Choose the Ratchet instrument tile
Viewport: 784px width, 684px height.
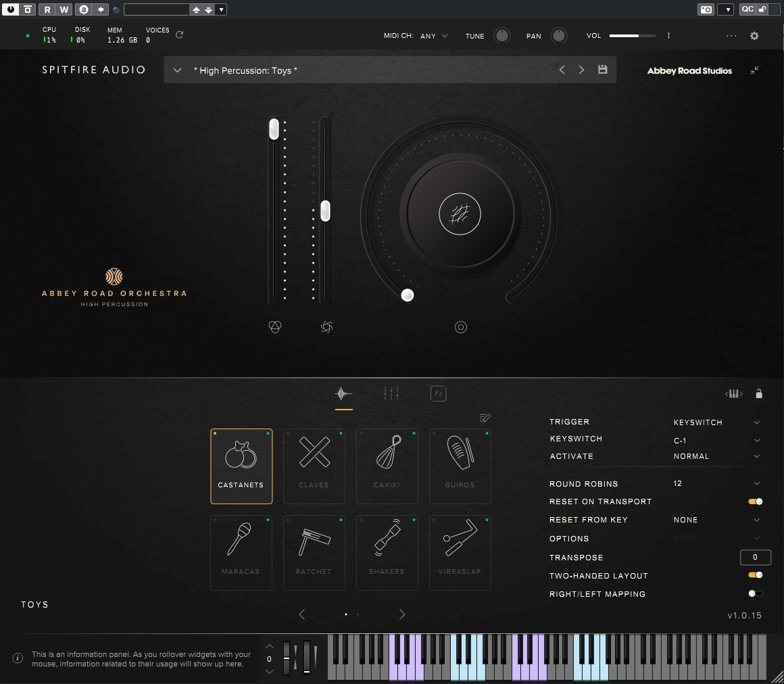pyautogui.click(x=314, y=552)
